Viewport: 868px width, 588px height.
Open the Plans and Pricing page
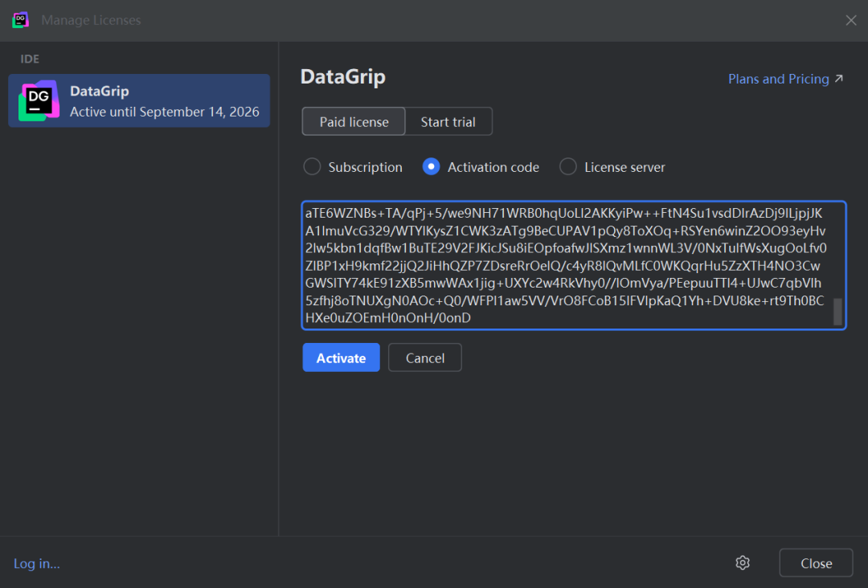pos(778,79)
